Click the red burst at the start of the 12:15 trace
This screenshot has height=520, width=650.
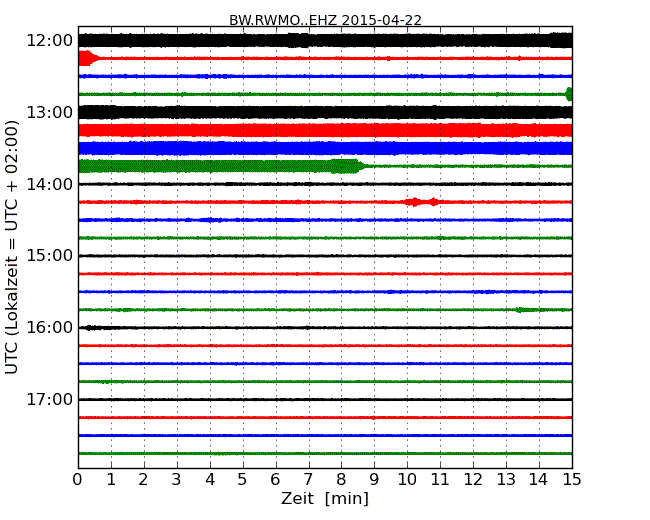click(x=88, y=58)
